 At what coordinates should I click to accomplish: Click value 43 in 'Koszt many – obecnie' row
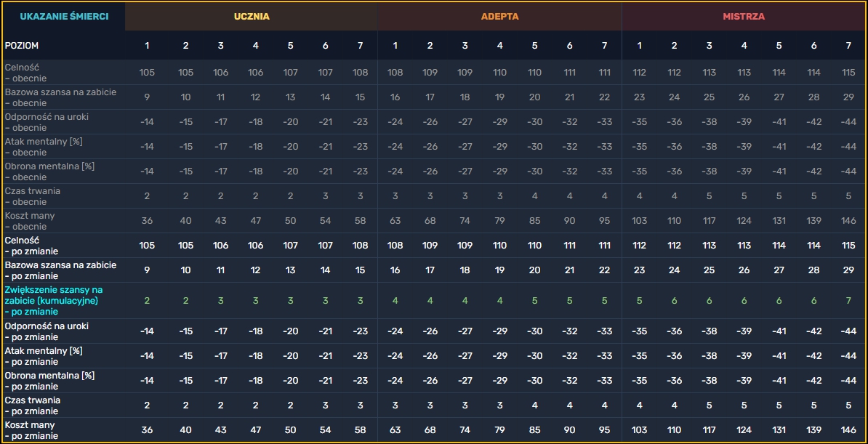pyautogui.click(x=220, y=220)
